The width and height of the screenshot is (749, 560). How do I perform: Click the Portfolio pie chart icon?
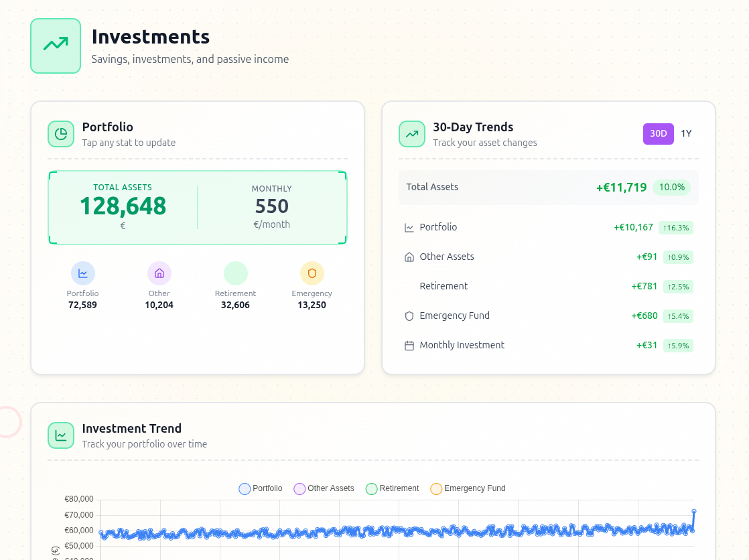click(x=61, y=134)
